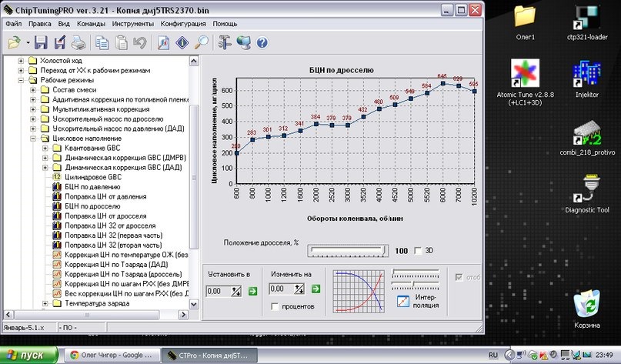Select 'Поправка ЦН от дросселя' item

tap(105, 216)
